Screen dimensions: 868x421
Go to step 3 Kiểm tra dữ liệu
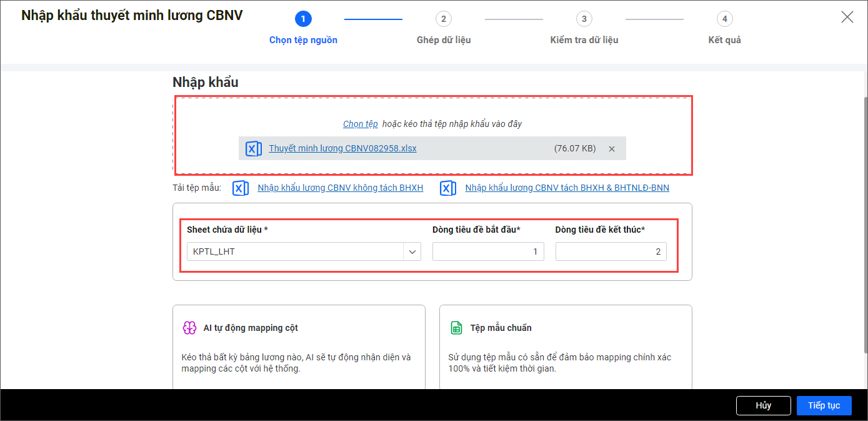pos(584,19)
